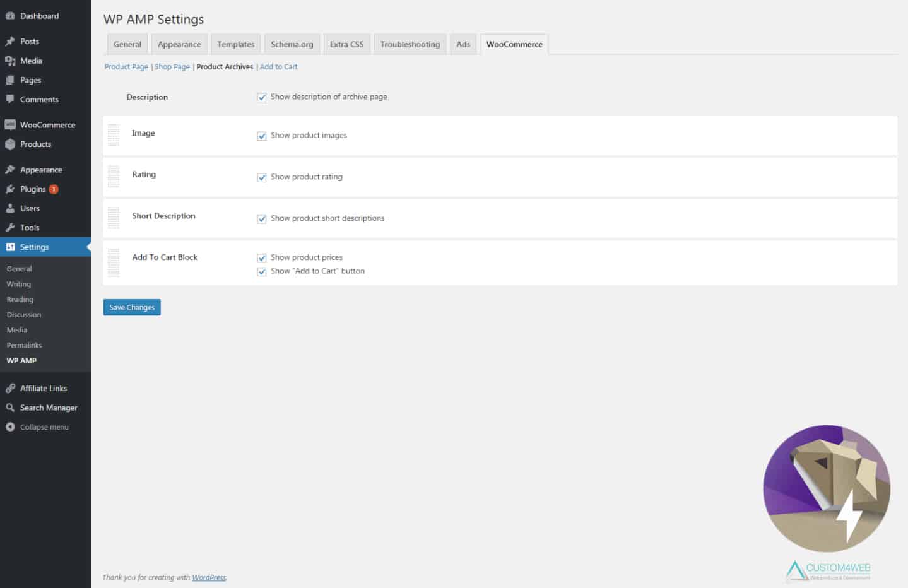
Task: Open Discussion settings submenu item
Action: point(24,315)
